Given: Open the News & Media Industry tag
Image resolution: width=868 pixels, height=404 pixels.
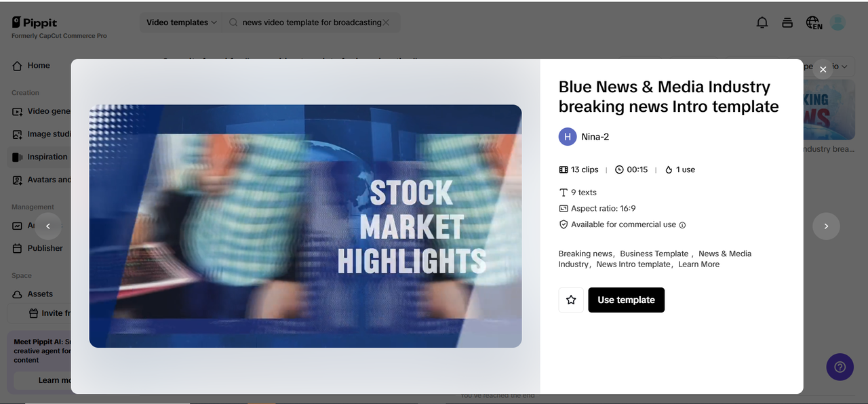Looking at the screenshot, I should coord(655,259).
